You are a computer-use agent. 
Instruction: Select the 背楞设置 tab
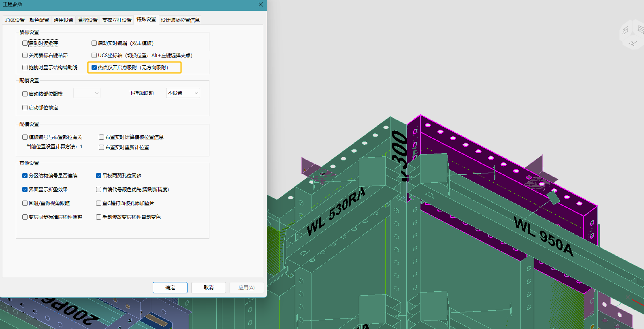[x=88, y=20]
